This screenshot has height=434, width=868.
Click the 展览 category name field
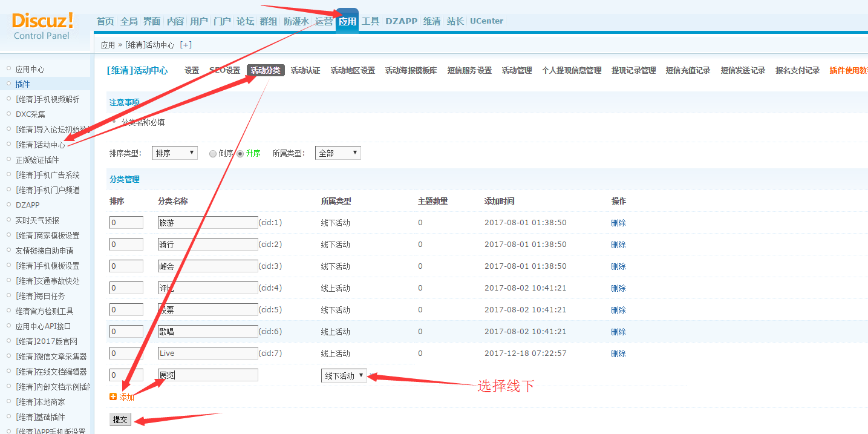[x=207, y=375]
